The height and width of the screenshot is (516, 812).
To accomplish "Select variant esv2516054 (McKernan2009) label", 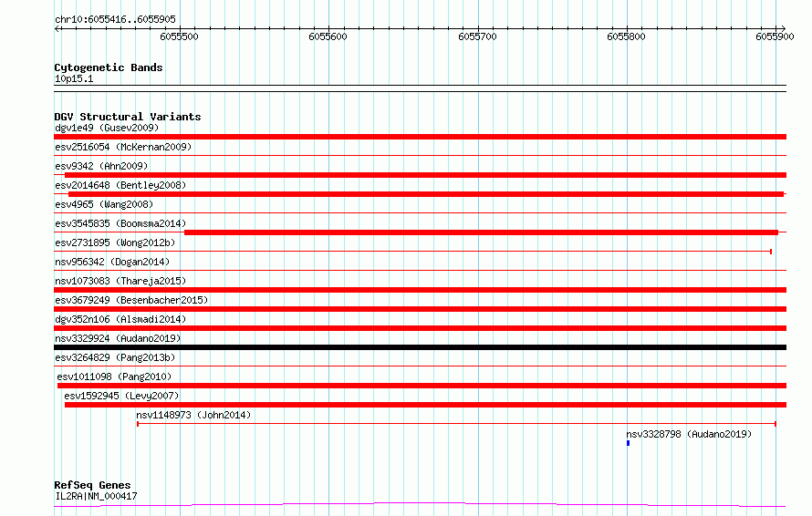I will [x=123, y=147].
